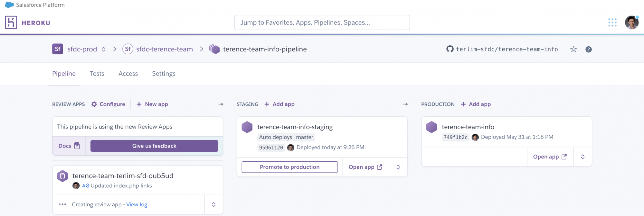Switch to the Access tab
The width and height of the screenshot is (644, 216).
tap(128, 74)
